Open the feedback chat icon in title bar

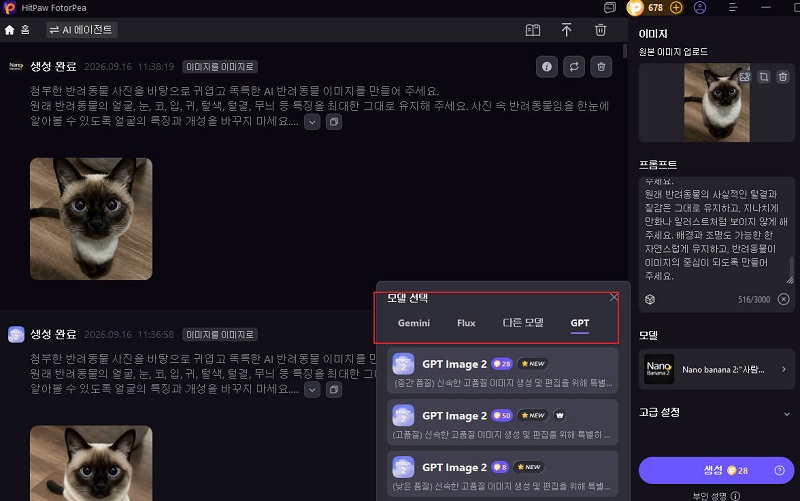pos(610,8)
